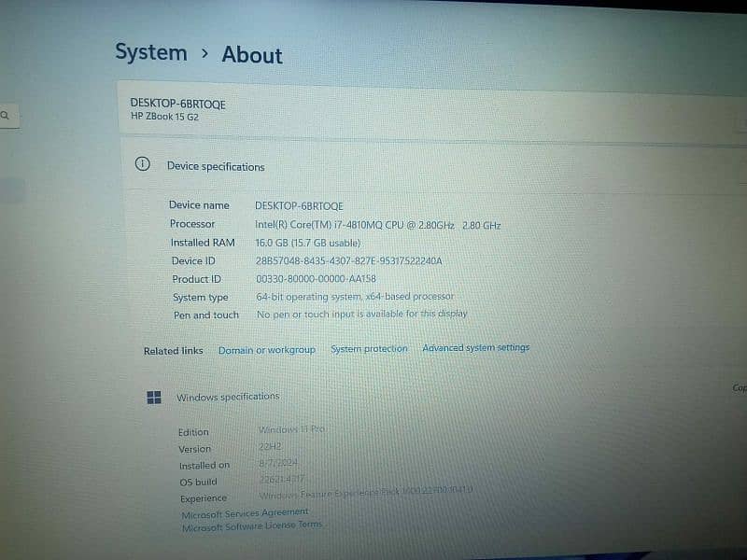The width and height of the screenshot is (747, 560).
Task: Select the Edition value Windows 11 Pro
Action: pos(291,429)
